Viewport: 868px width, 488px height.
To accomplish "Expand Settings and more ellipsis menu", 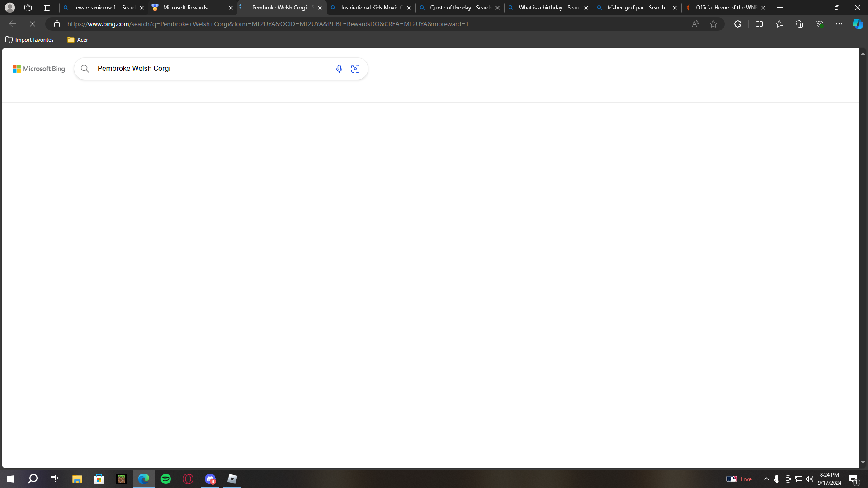I will [x=839, y=24].
